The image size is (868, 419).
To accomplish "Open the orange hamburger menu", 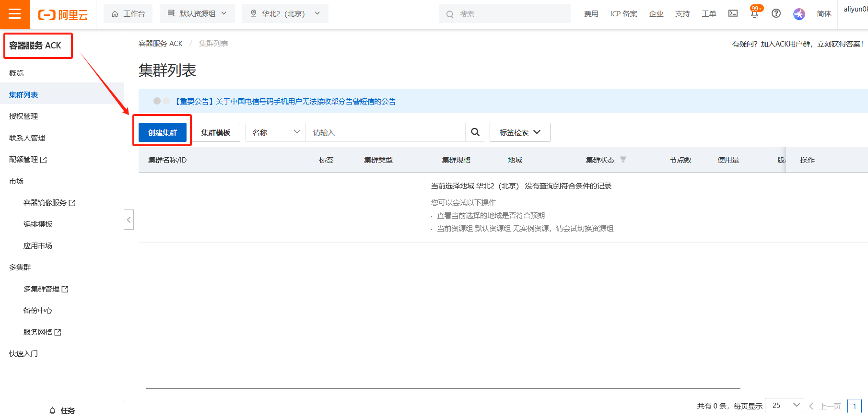I will [15, 14].
